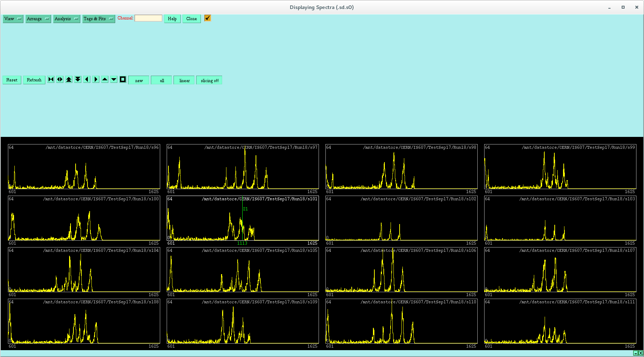Open the Tags & Fits dropdown
The image size is (644, 357).
(99, 19)
